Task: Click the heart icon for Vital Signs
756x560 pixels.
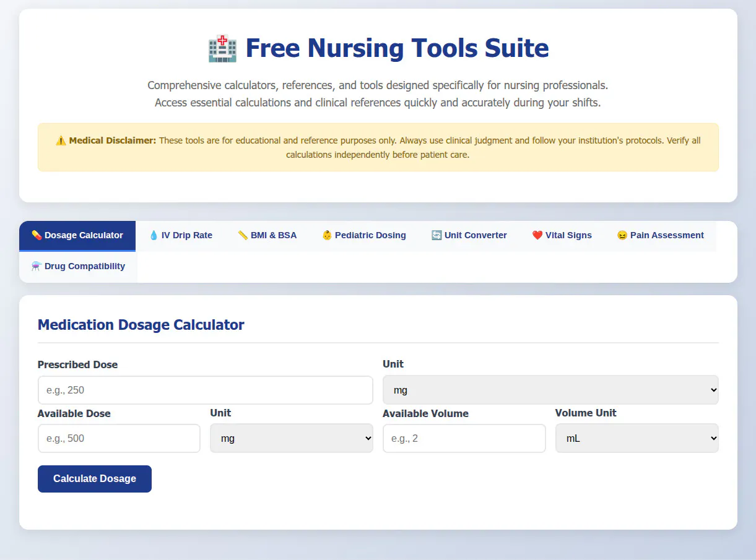Action: pyautogui.click(x=537, y=235)
